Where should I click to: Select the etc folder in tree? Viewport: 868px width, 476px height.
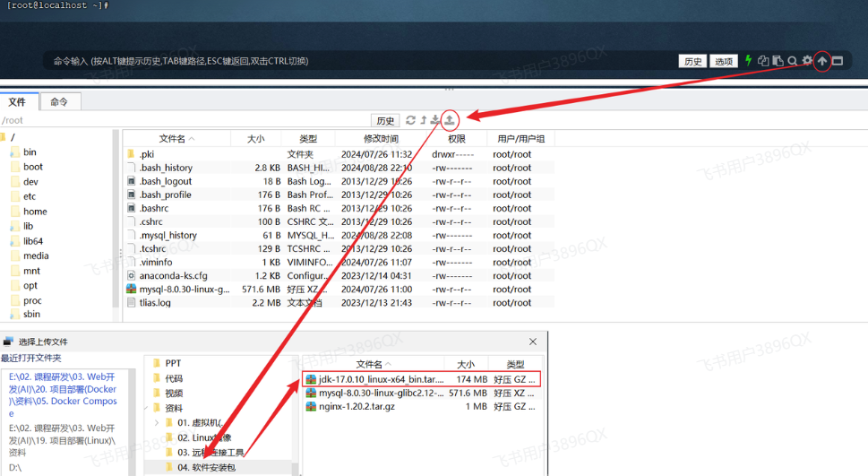(30, 196)
